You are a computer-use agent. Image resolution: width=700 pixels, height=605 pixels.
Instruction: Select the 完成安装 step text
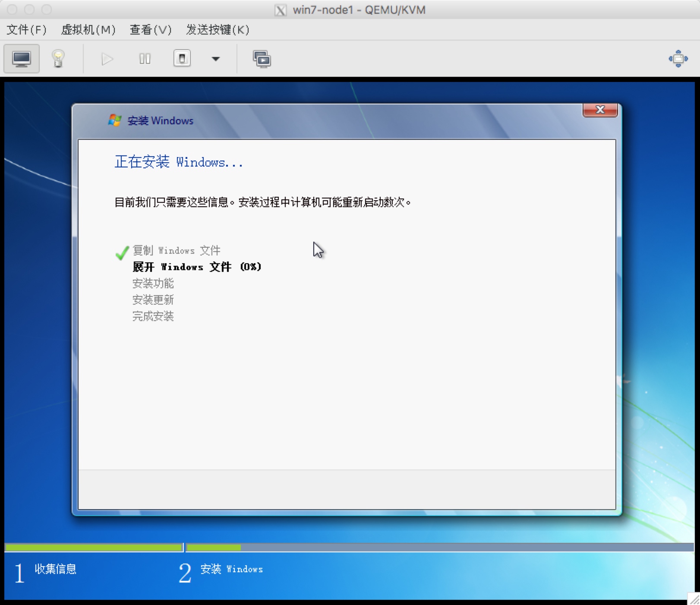point(153,316)
